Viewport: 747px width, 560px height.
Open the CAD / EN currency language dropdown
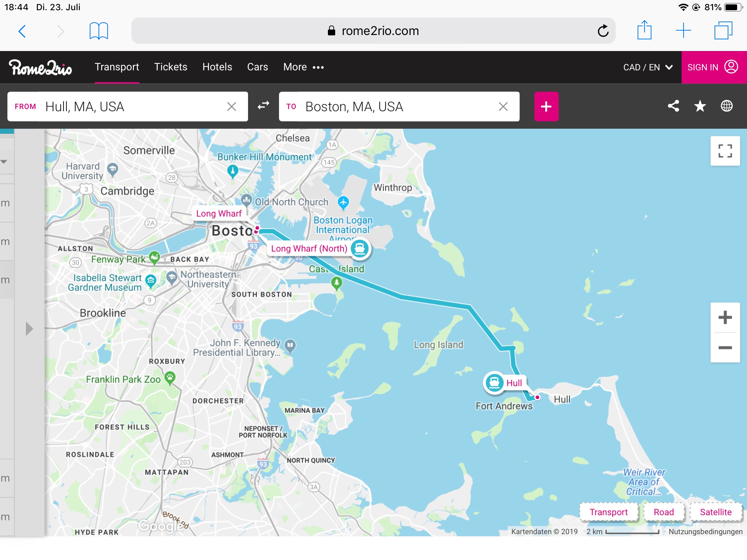click(x=648, y=67)
